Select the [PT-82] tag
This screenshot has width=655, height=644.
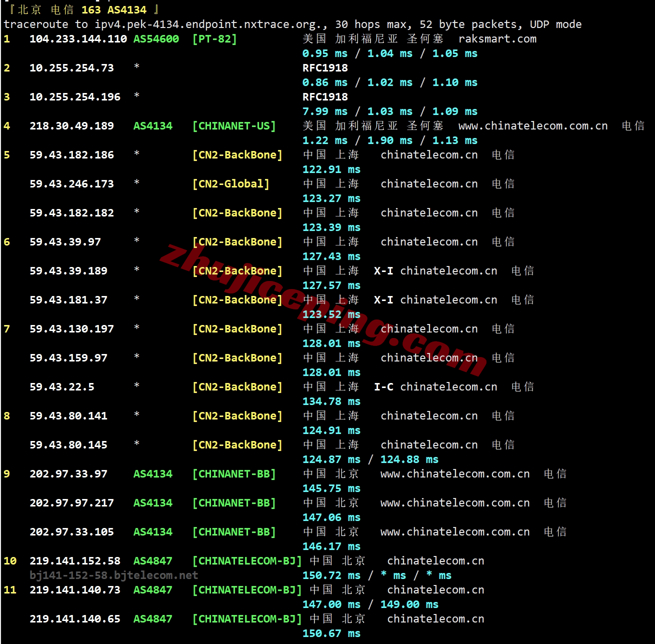[214, 39]
